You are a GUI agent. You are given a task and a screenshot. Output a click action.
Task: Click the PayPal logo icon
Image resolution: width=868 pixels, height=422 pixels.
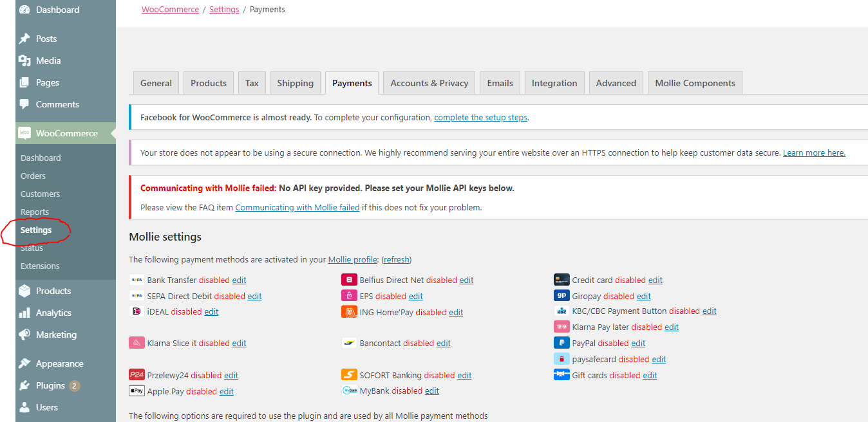pyautogui.click(x=561, y=343)
